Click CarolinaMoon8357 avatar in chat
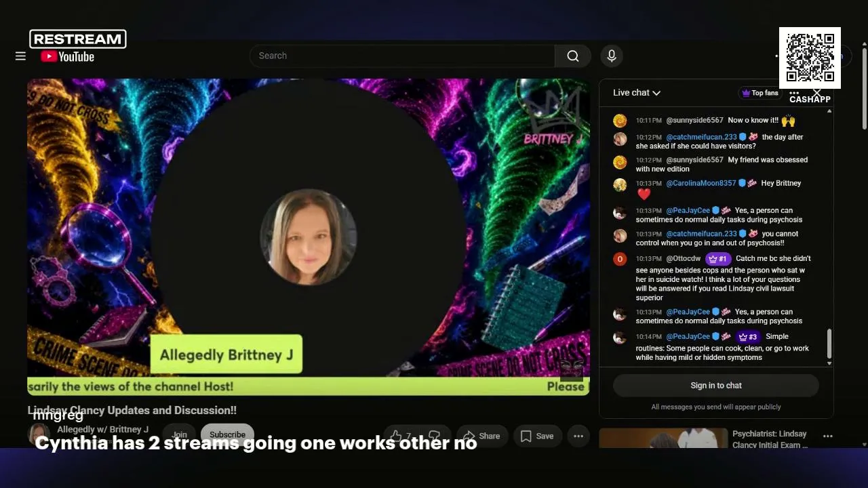This screenshot has width=868, height=488. pos(620,184)
